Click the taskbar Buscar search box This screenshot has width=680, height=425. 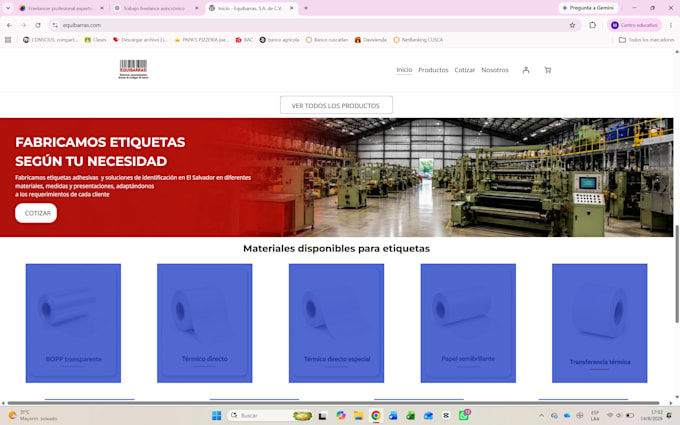pos(270,415)
